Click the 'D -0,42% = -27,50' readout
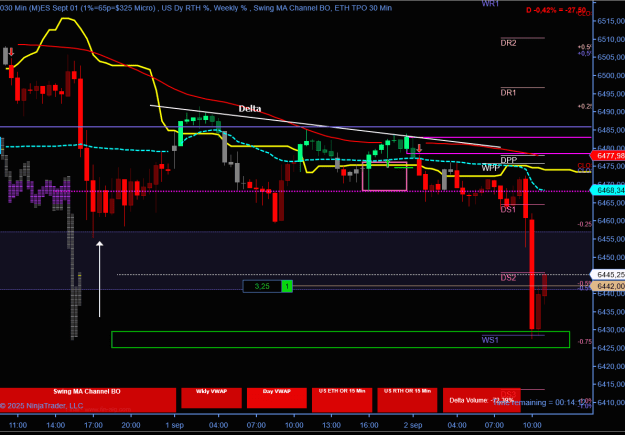625x435 pixels. (x=556, y=10)
